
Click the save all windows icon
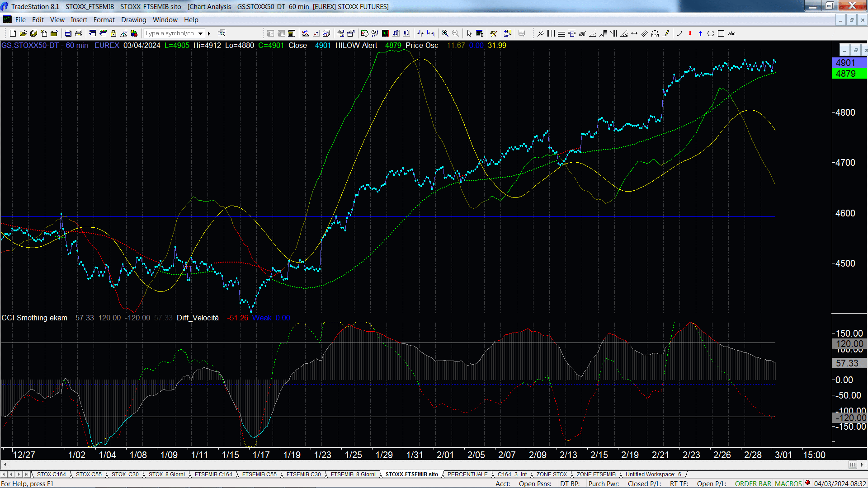point(33,33)
